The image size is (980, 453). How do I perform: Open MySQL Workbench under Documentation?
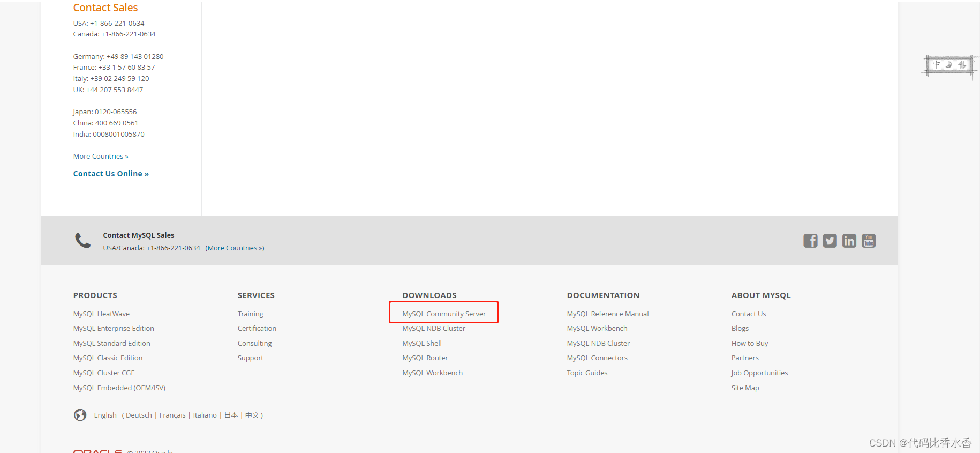click(597, 329)
